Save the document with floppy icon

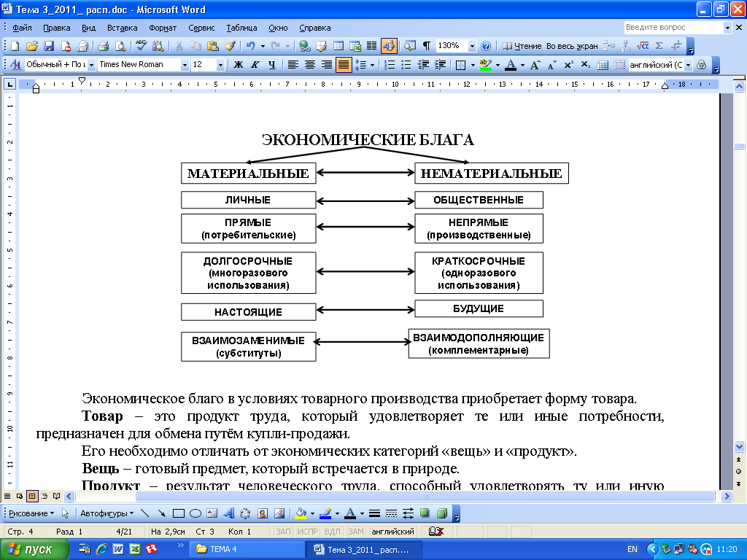click(x=49, y=46)
